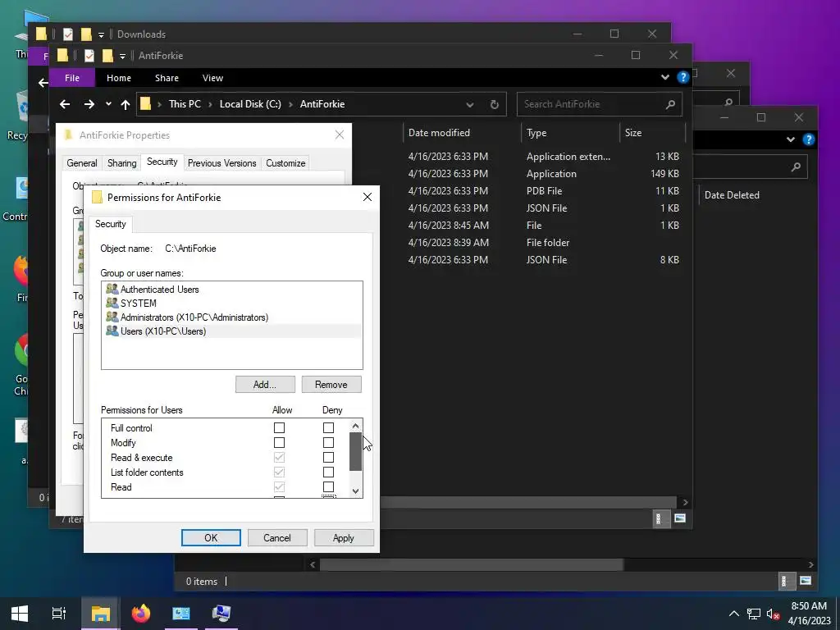
Task: Open View ribbon tab in AntiForkie window
Action: [x=212, y=78]
